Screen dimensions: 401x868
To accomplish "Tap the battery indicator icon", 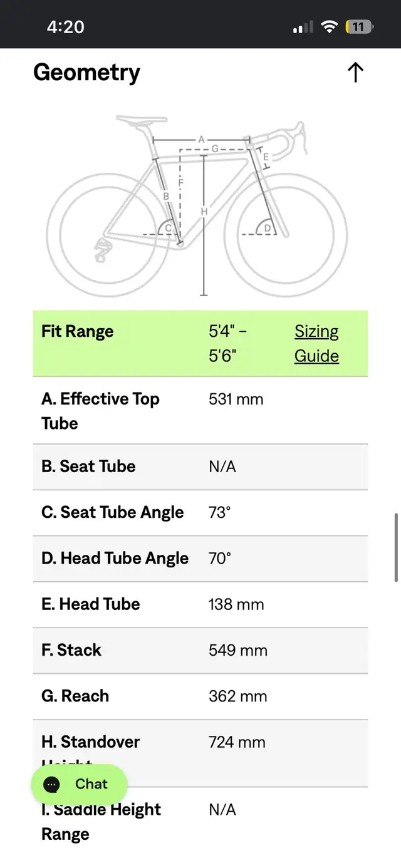I will [x=359, y=27].
